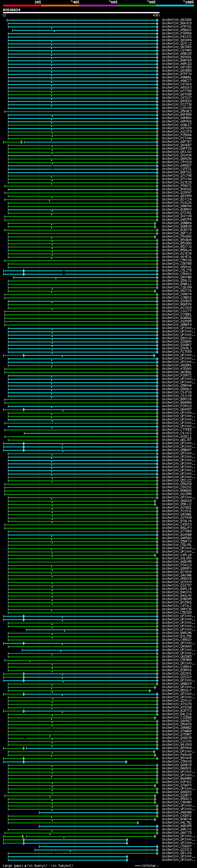Select the UniRef100_Q7X748 entry
The height and width of the screenshot is (868, 197).
(x=177, y=176)
